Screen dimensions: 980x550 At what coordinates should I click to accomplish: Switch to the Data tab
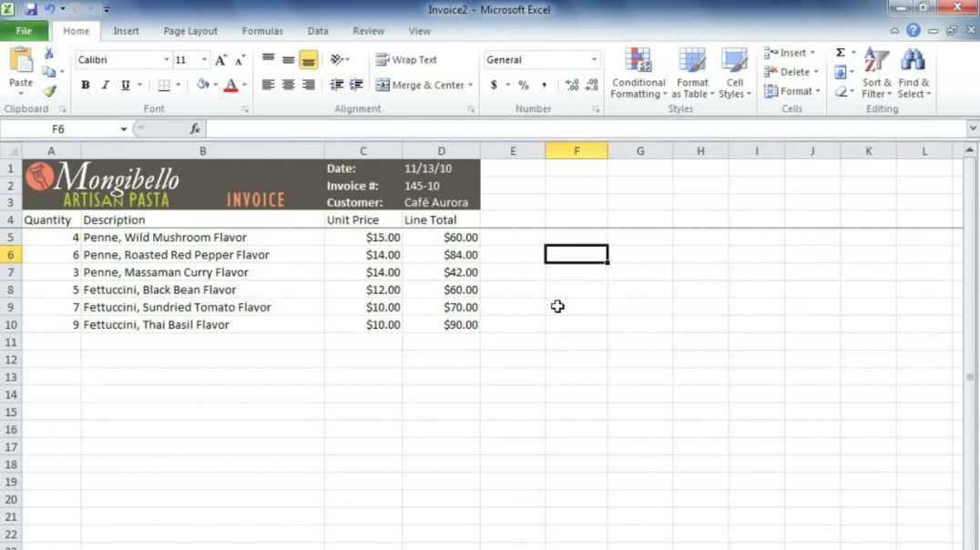318,31
